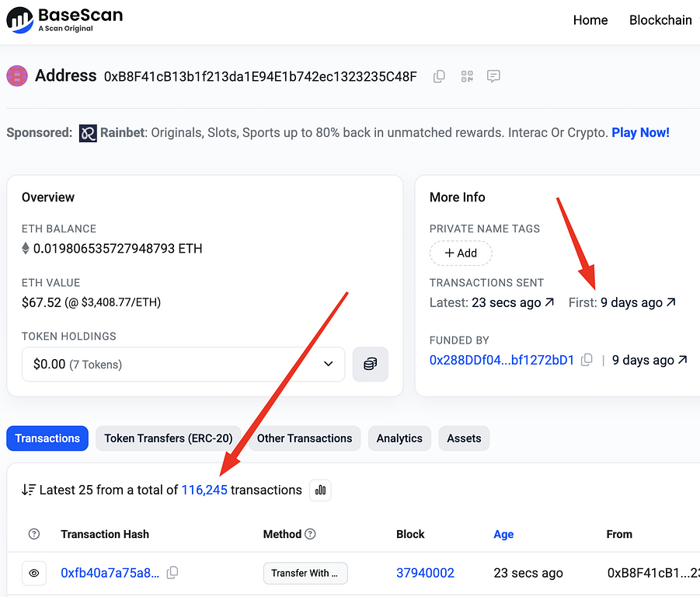Toggle transaction sort order icon

tap(28, 490)
